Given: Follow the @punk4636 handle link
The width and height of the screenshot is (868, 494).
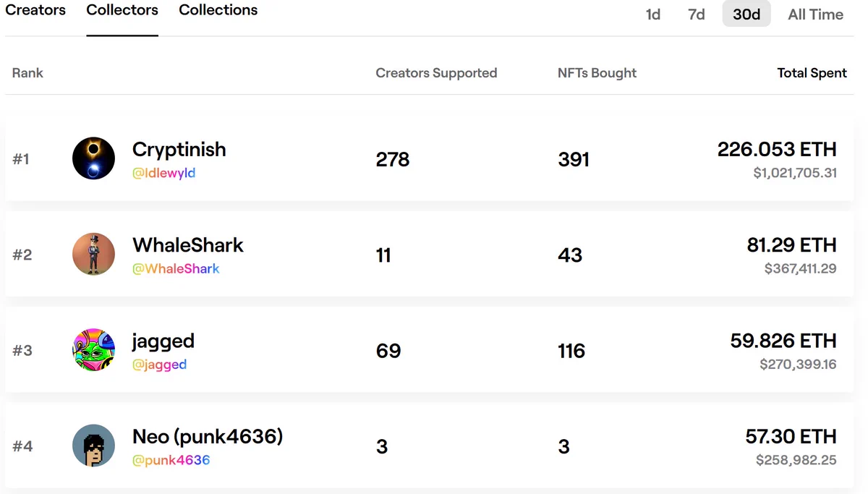Looking at the screenshot, I should pos(171,461).
